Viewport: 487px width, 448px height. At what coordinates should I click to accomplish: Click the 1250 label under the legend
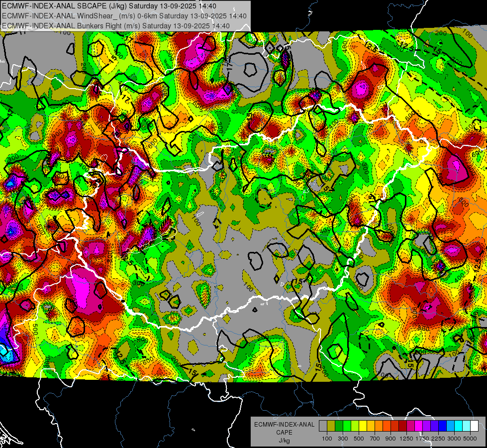point(406,439)
